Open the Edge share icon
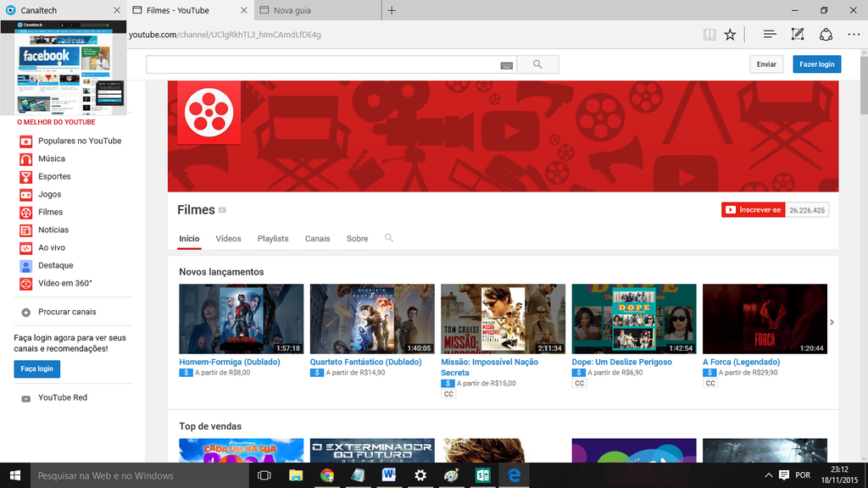The width and height of the screenshot is (868, 488). 826,34
